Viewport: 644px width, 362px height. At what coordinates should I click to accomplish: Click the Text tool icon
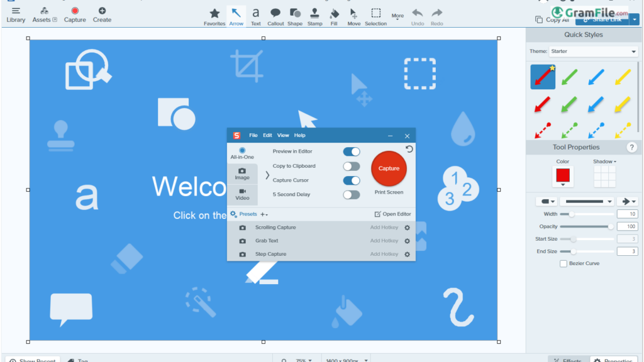tap(256, 16)
